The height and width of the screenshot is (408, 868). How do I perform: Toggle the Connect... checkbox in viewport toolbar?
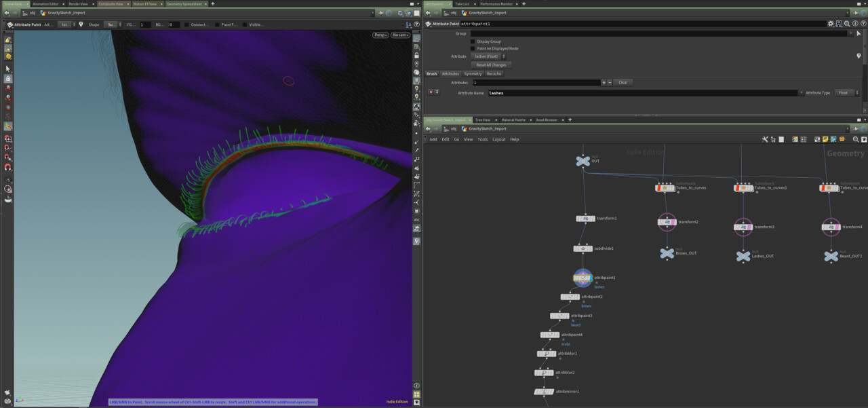coord(188,24)
